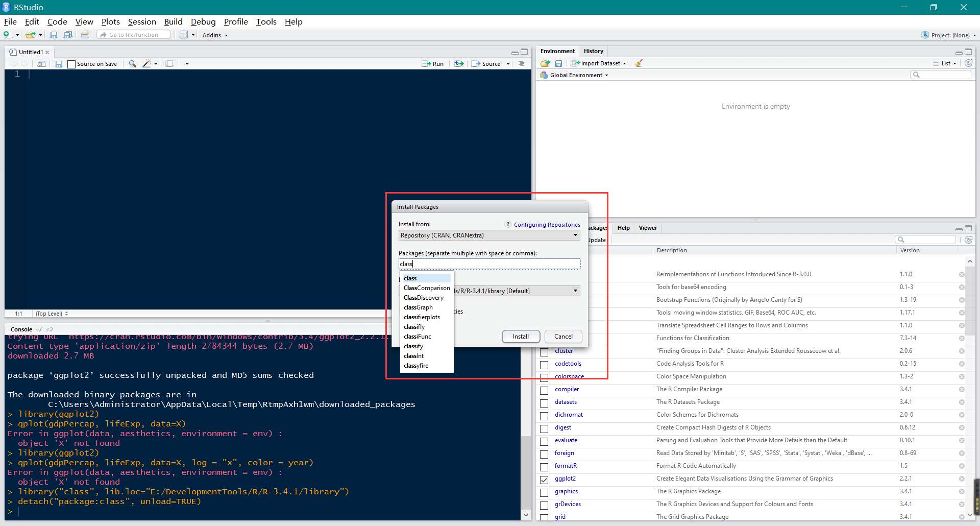Click the Install button in Install Packages dialog
Image resolution: width=980 pixels, height=526 pixels.
(521, 337)
